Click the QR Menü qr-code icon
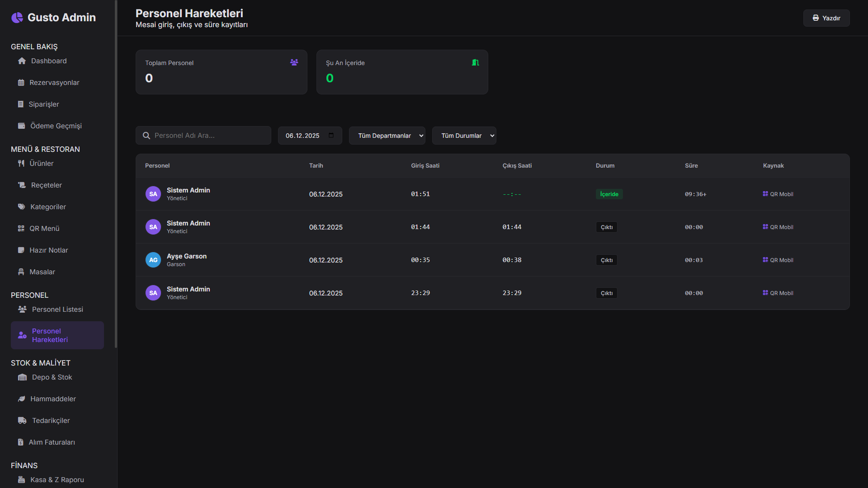 pos(21,229)
